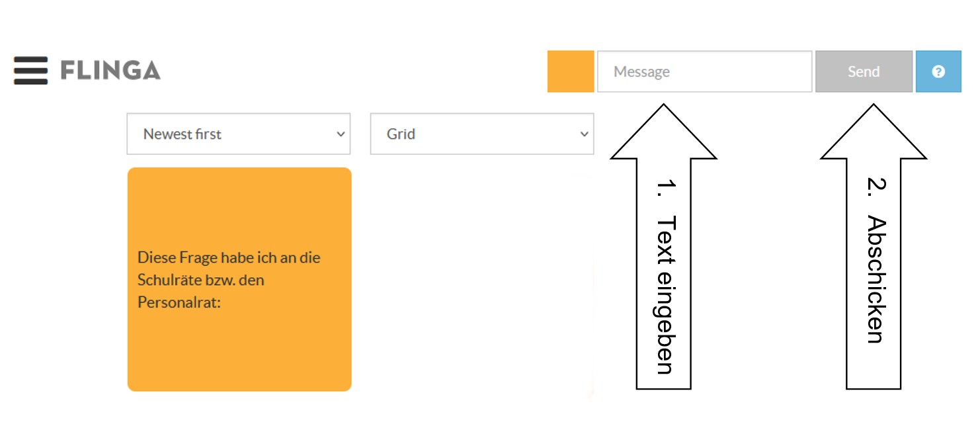Image resolution: width=980 pixels, height=430 pixels.
Task: Click the '1.' number inside the left arrow
Action: (665, 189)
